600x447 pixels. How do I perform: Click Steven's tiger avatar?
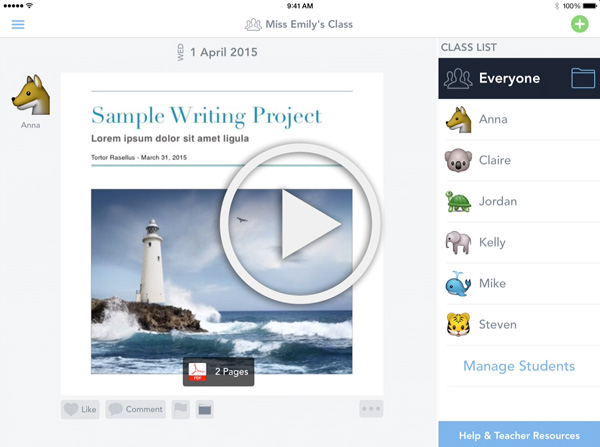tap(458, 325)
